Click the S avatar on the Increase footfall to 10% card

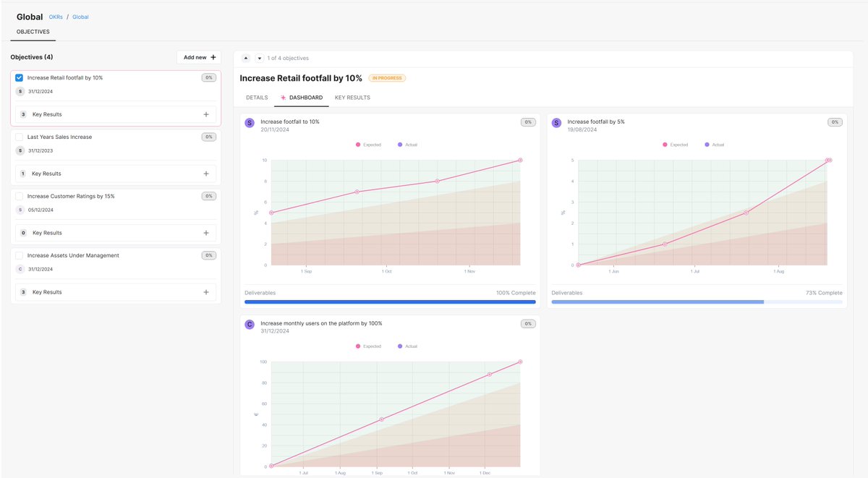click(x=250, y=124)
